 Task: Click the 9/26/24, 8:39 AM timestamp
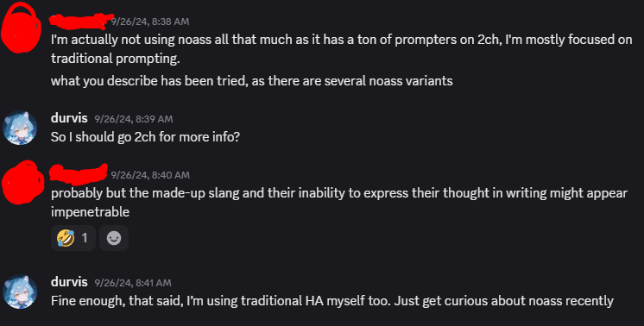coord(134,119)
